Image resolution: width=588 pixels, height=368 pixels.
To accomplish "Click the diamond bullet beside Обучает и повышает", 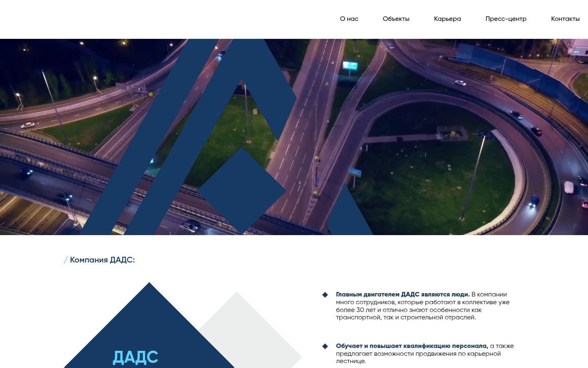I will click(325, 346).
